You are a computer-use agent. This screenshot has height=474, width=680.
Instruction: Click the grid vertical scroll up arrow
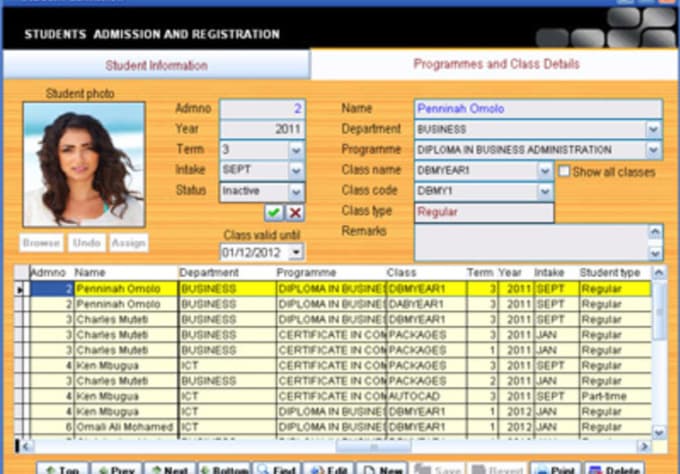point(659,273)
